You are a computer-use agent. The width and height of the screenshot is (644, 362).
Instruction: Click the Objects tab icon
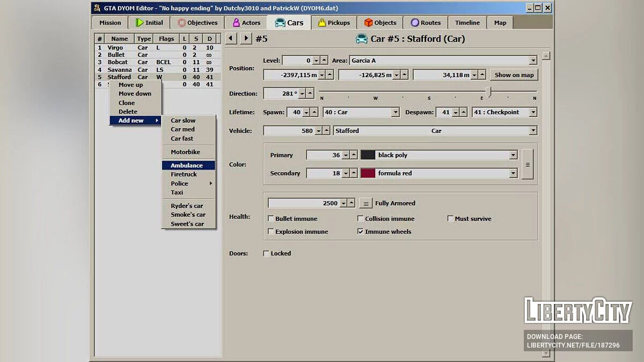coord(368,22)
